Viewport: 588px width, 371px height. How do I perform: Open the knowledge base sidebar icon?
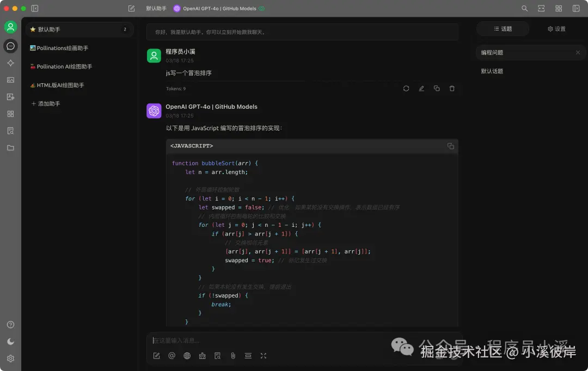point(10,131)
